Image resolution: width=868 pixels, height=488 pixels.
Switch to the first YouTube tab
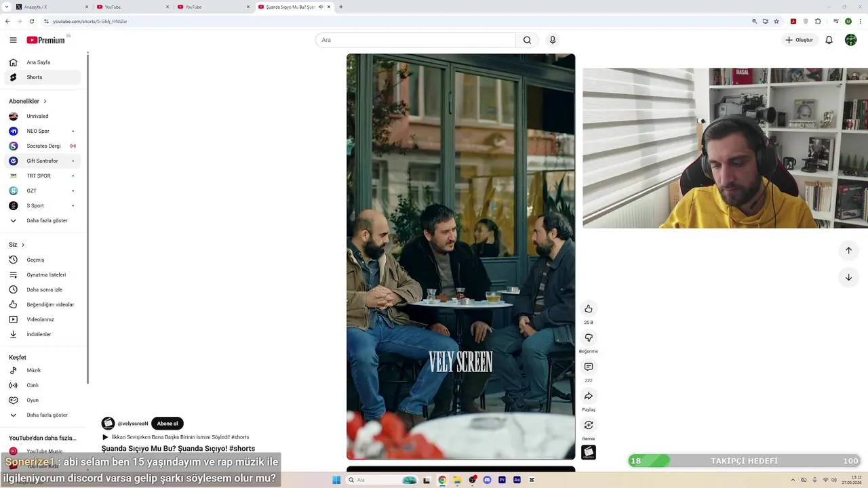coord(133,7)
